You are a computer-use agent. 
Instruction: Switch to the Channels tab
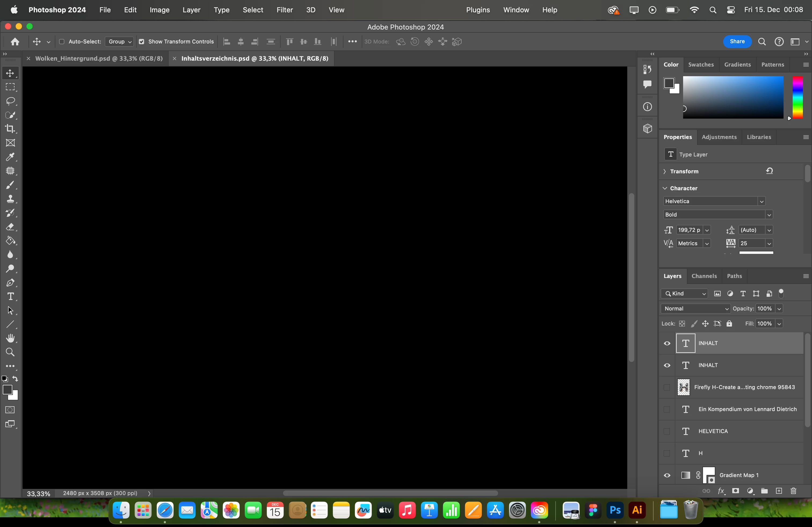pos(704,276)
